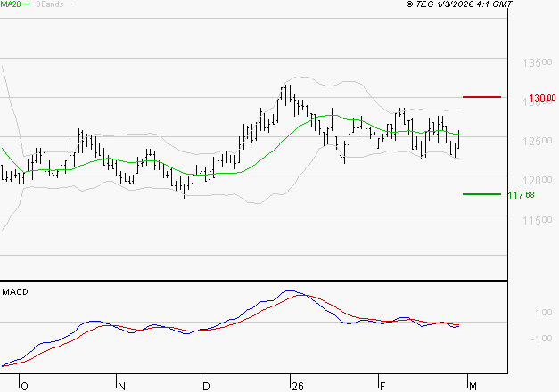This screenshot has width=559, height=392.
Task: Click the M month axis label
Action: click(473, 387)
